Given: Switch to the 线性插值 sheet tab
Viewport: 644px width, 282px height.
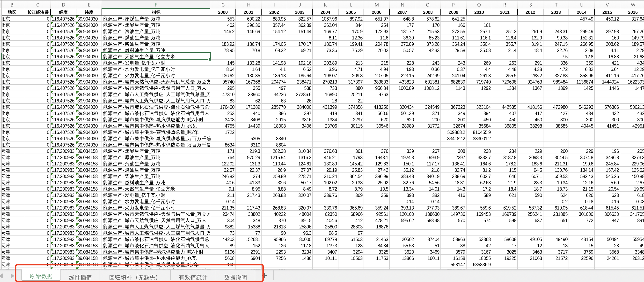Looking at the screenshot, I should point(80,277).
